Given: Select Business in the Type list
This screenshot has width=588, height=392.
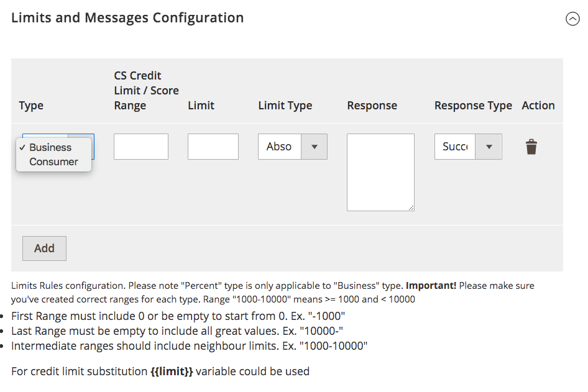Looking at the screenshot, I should click(x=50, y=148).
